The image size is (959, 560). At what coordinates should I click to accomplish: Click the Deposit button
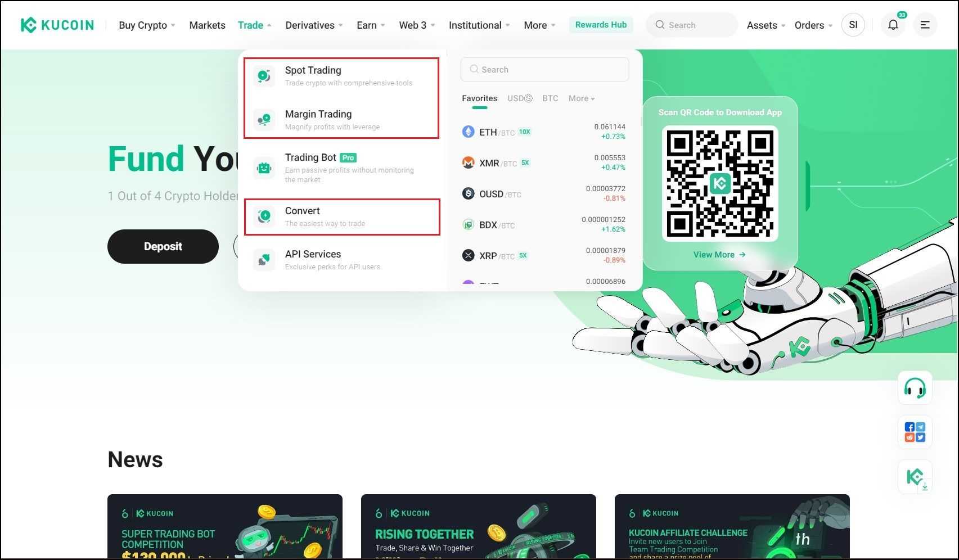[x=163, y=246]
